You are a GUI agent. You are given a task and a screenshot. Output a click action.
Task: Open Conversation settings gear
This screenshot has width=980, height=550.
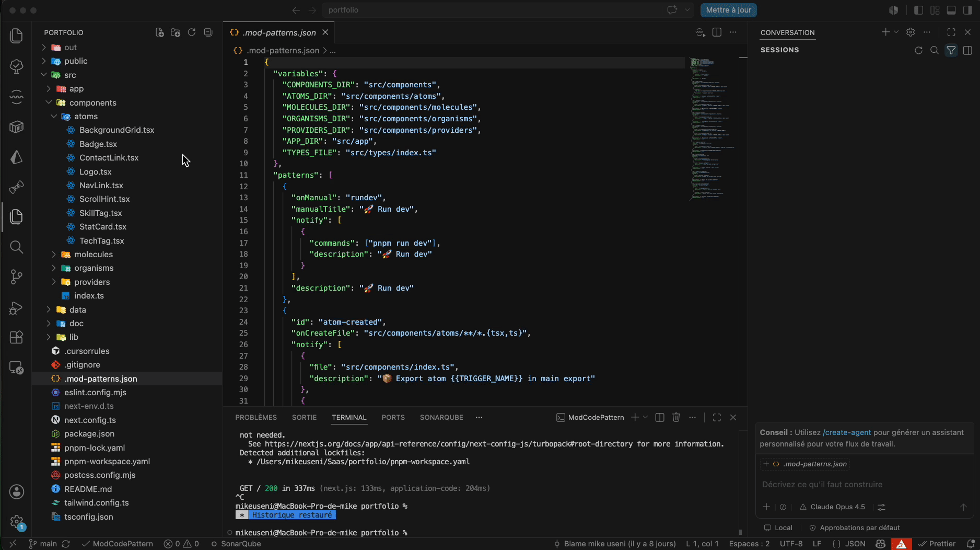point(911,32)
